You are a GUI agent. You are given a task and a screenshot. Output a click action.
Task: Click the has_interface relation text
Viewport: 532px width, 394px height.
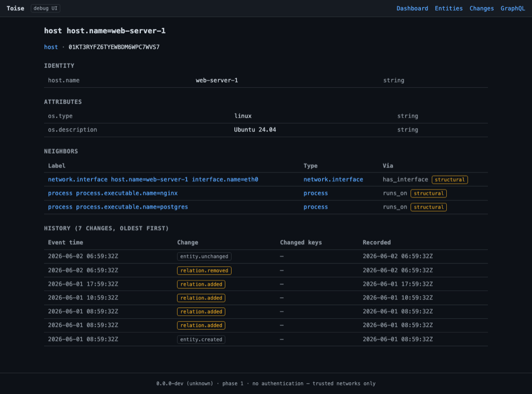(405, 180)
